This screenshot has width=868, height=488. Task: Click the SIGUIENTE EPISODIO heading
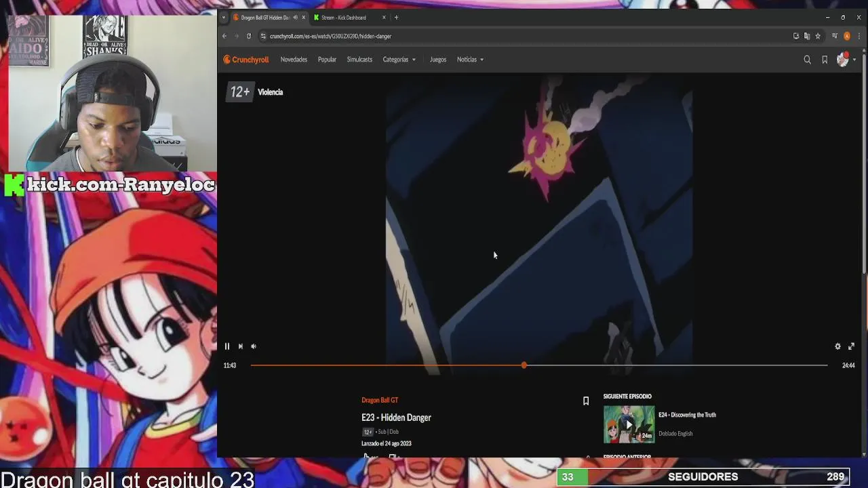627,396
